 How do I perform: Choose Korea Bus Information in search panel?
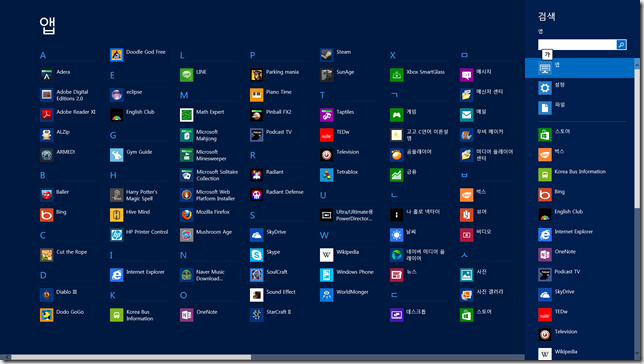click(580, 175)
